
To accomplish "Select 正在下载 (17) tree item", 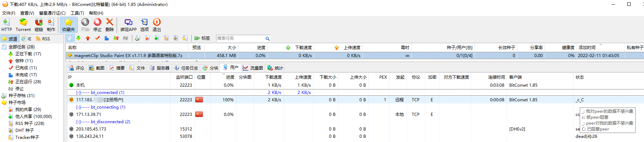I will pos(28,54).
